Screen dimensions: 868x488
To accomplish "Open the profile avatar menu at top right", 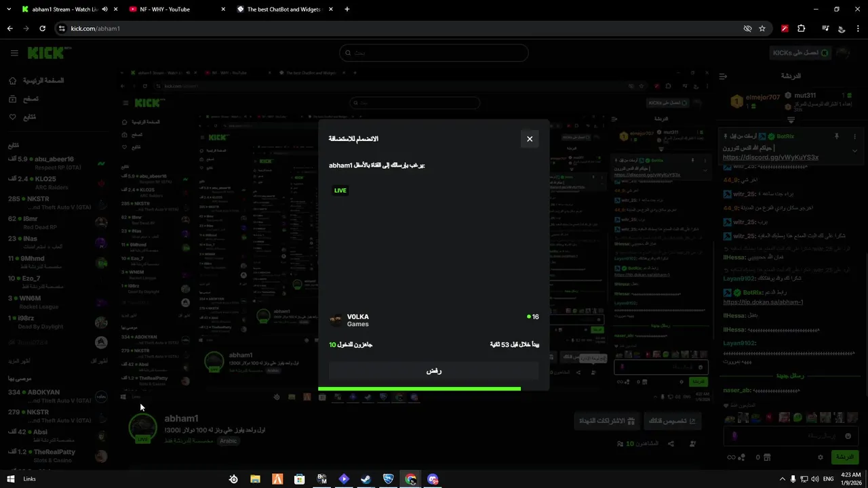I will click(x=844, y=53).
